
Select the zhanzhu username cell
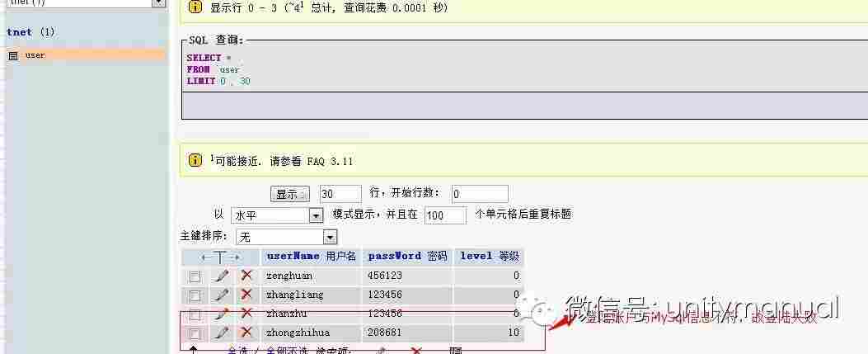pos(312,314)
